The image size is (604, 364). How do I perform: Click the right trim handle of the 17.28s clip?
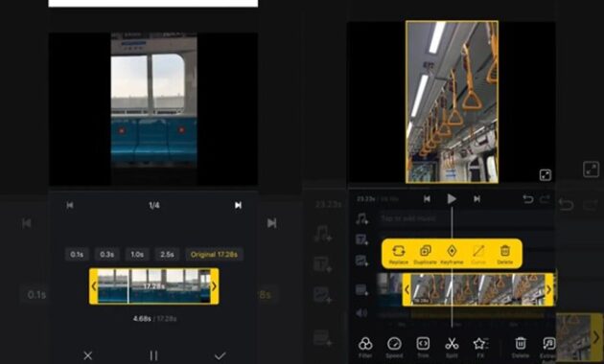[215, 286]
